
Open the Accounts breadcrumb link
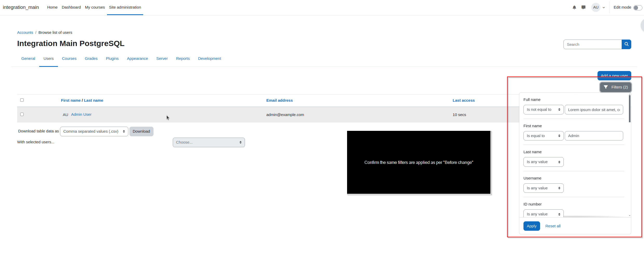click(25, 33)
